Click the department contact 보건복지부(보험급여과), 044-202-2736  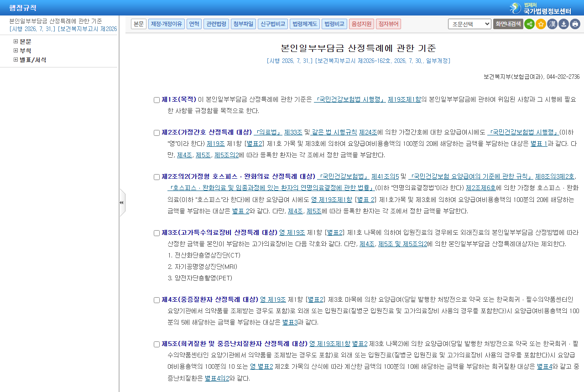[x=532, y=77]
